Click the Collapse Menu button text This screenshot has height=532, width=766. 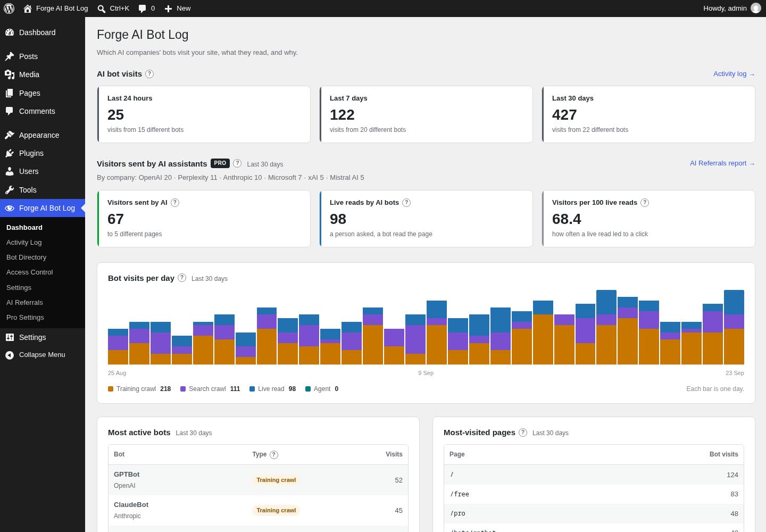pyautogui.click(x=42, y=355)
